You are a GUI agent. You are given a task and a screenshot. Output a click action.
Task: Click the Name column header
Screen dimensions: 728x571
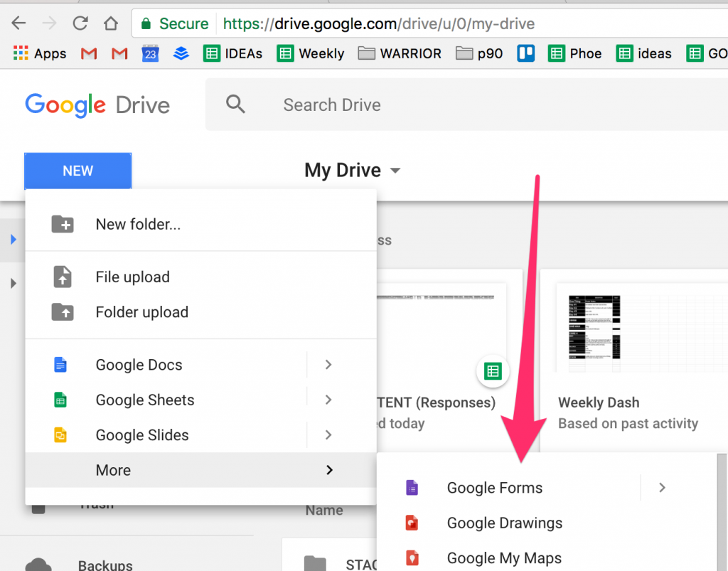(324, 510)
